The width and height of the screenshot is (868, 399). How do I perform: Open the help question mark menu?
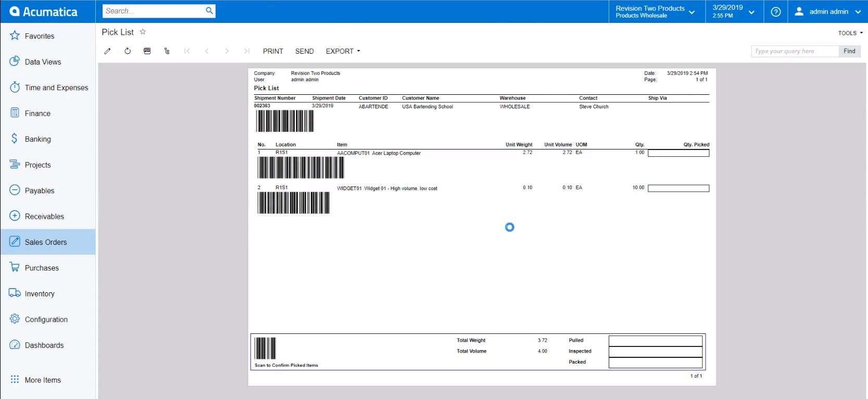(x=775, y=11)
